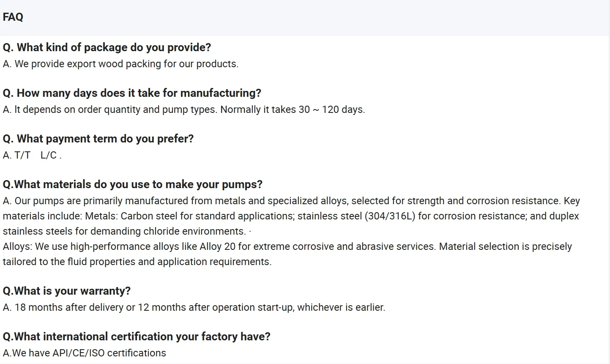This screenshot has height=364, width=610.
Task: Click the international certification question
Action: (x=136, y=337)
